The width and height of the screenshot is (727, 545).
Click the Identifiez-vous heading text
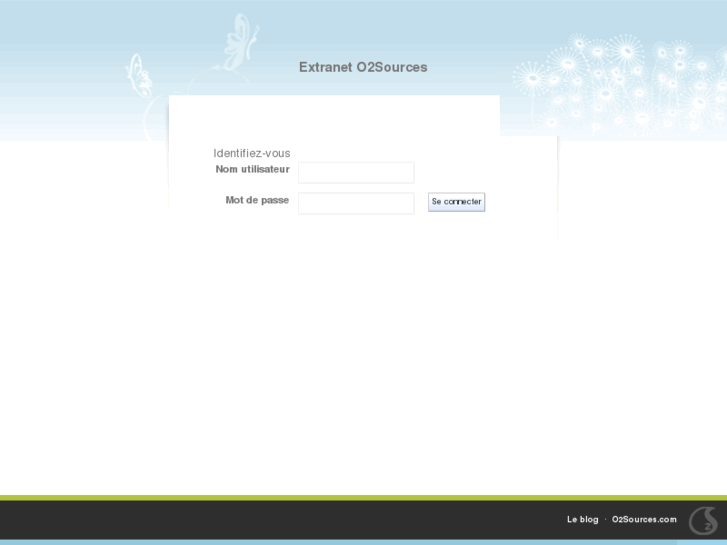(x=252, y=153)
